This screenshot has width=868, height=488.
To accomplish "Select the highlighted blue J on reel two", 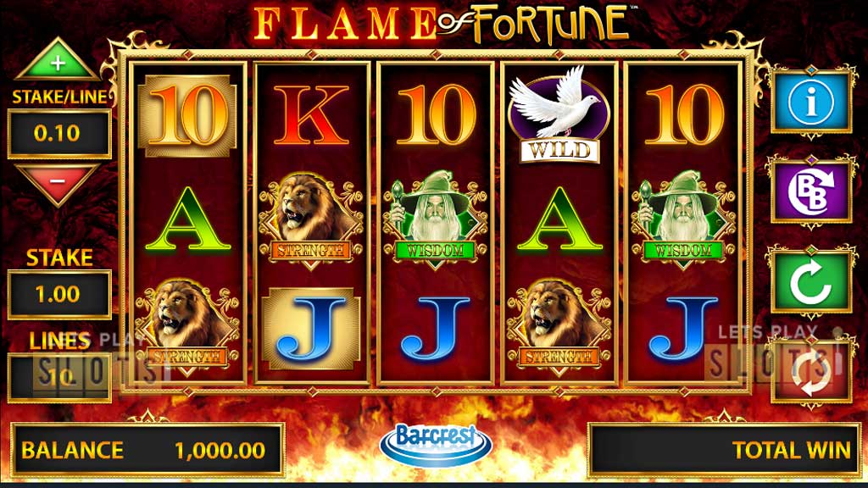I will click(x=311, y=329).
